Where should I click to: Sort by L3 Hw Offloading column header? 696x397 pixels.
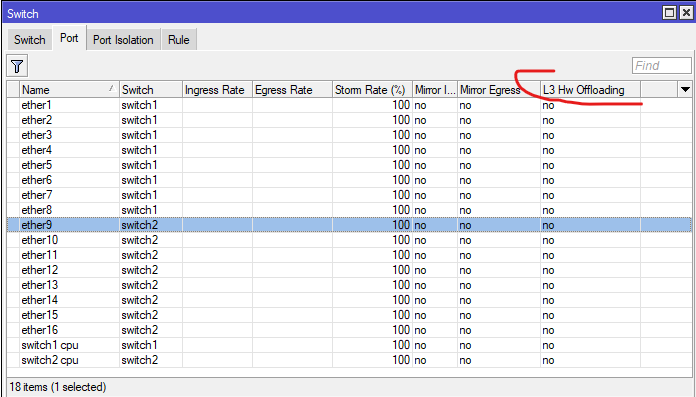(590, 90)
